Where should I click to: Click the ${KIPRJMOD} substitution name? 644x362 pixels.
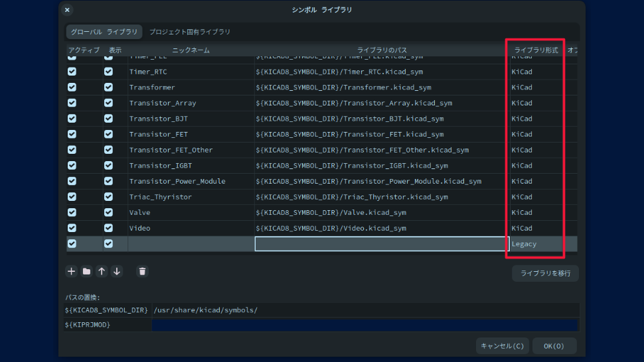coord(106,325)
